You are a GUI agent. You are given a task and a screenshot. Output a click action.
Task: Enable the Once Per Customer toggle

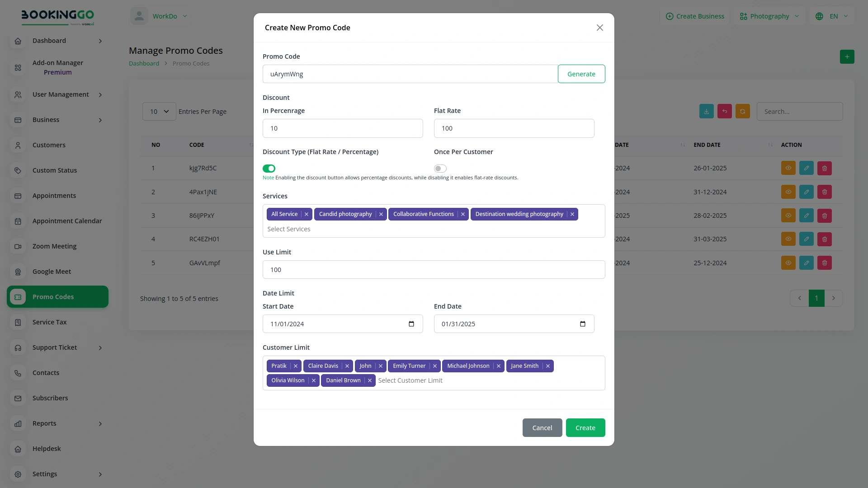pos(439,168)
